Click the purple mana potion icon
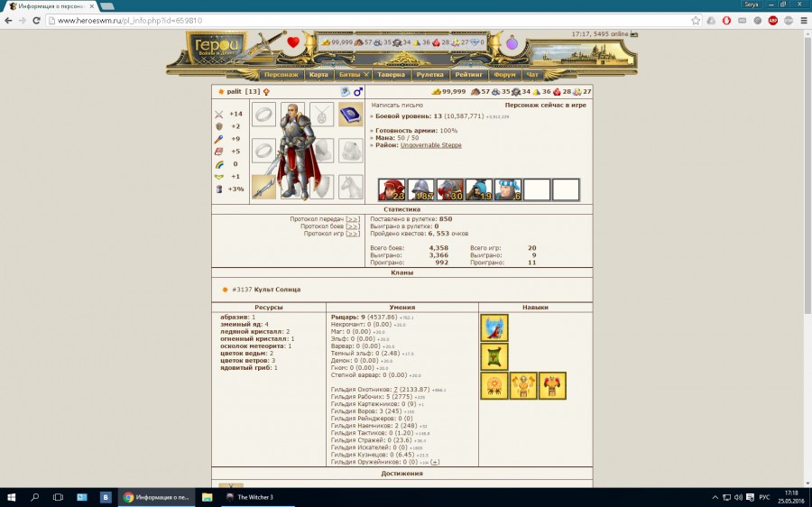812x507 pixels. pos(512,43)
